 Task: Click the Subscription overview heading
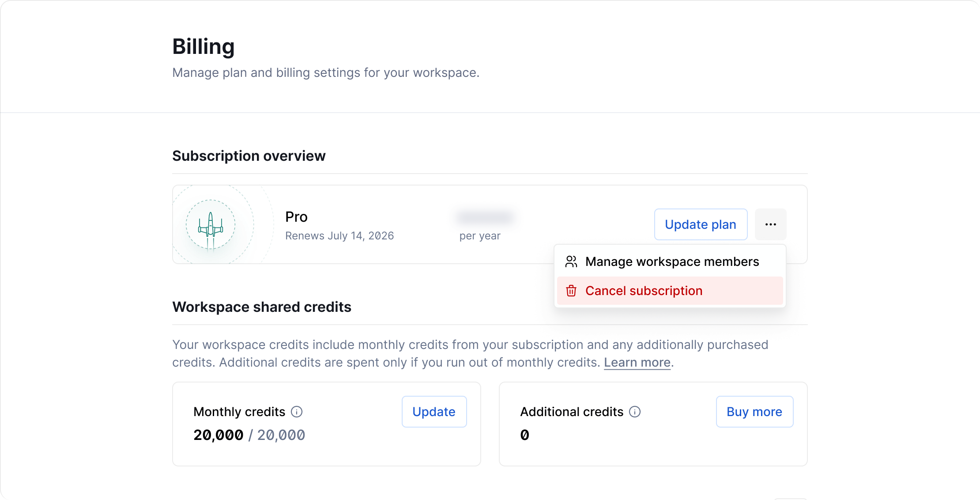[x=249, y=156]
